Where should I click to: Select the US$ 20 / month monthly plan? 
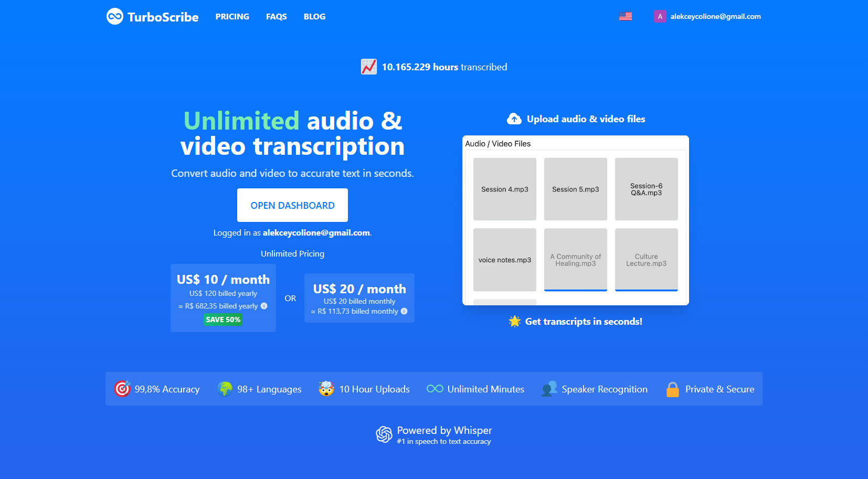(359, 298)
